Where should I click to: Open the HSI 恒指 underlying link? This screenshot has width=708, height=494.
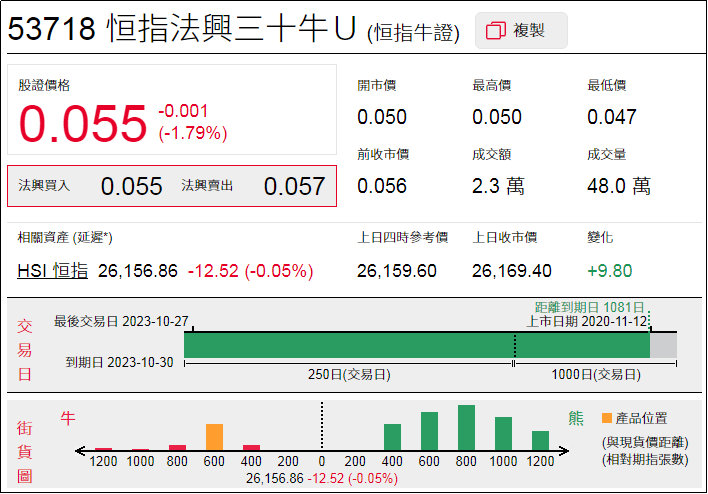click(x=52, y=271)
